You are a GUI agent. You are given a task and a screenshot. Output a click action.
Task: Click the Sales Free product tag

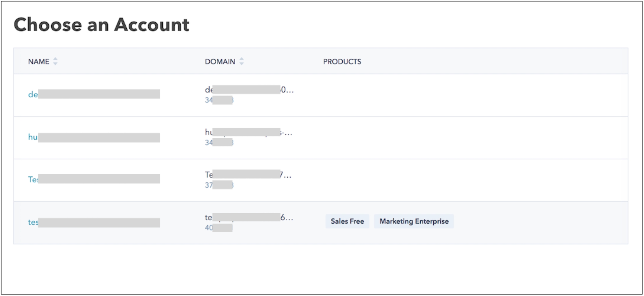click(347, 221)
